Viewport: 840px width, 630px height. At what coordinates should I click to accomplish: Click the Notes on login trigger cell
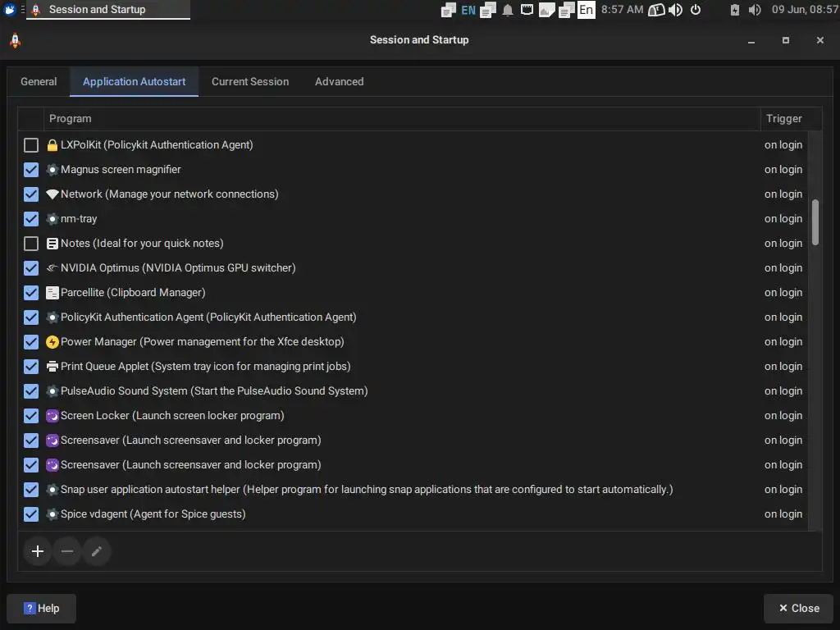[x=783, y=244]
